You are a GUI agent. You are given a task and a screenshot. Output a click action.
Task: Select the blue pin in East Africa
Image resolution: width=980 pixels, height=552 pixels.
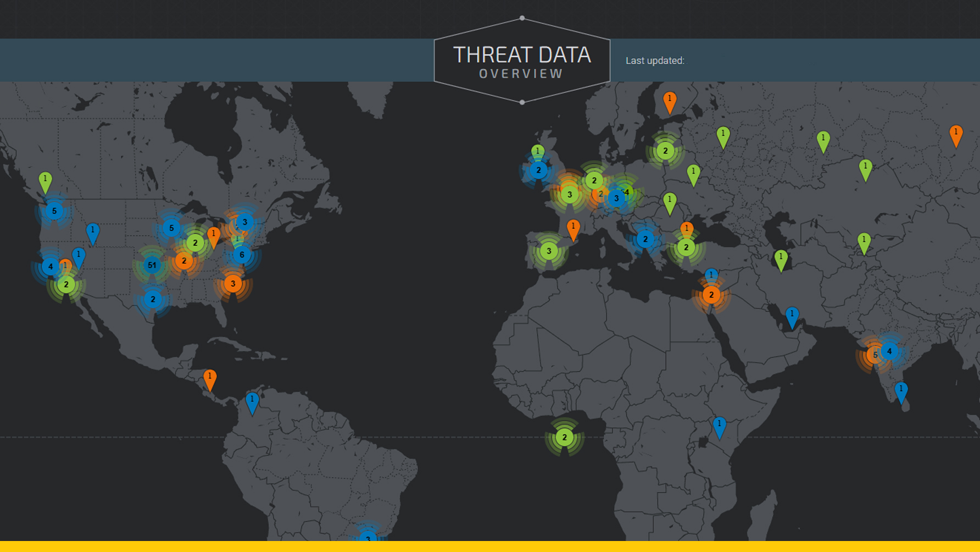(x=719, y=427)
